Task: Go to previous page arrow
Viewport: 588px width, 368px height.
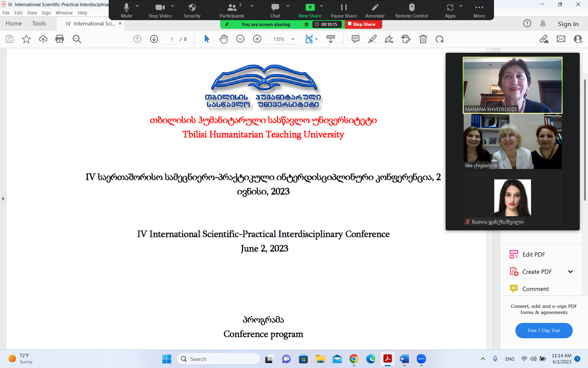Action: [x=137, y=39]
